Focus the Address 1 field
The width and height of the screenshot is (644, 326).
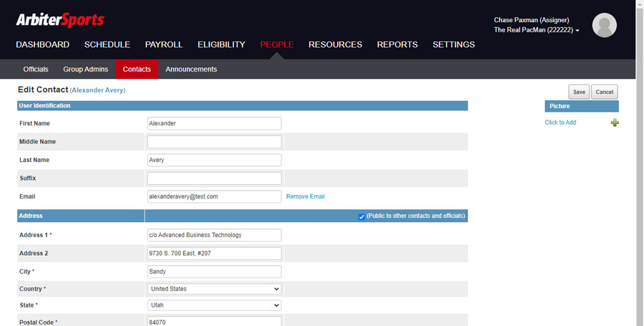tap(215, 235)
